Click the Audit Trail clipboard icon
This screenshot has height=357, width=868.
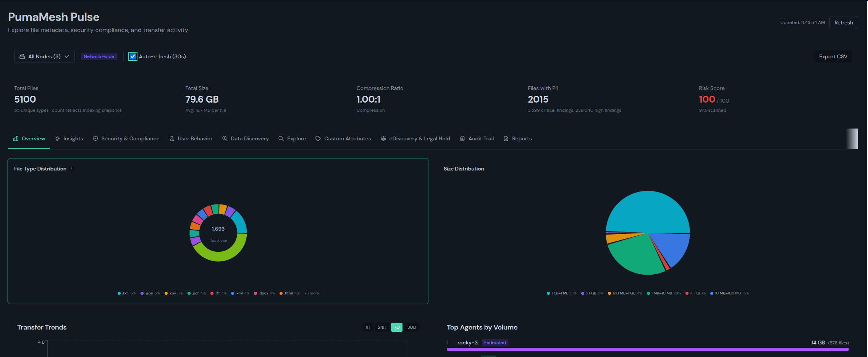point(462,138)
